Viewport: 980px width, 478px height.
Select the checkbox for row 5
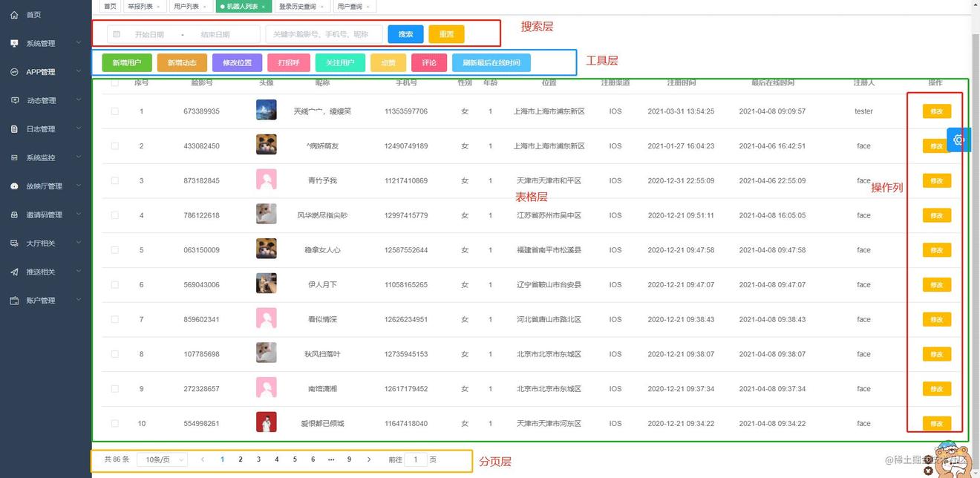coord(114,250)
